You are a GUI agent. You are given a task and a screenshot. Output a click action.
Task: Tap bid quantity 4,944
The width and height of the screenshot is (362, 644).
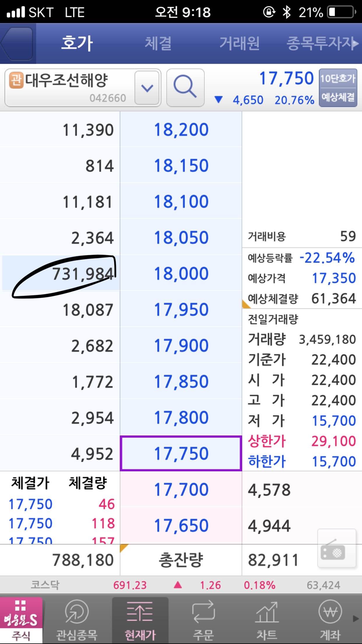pos(269,526)
